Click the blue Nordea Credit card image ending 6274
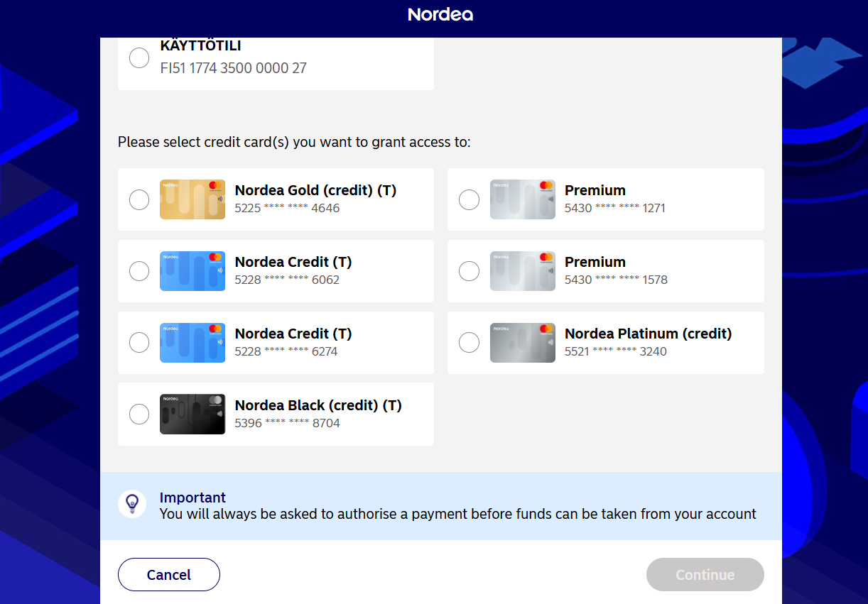868x604 pixels. tap(192, 343)
